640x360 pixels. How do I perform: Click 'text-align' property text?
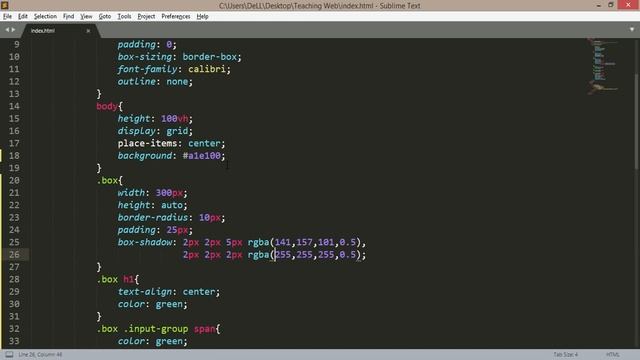(144, 292)
